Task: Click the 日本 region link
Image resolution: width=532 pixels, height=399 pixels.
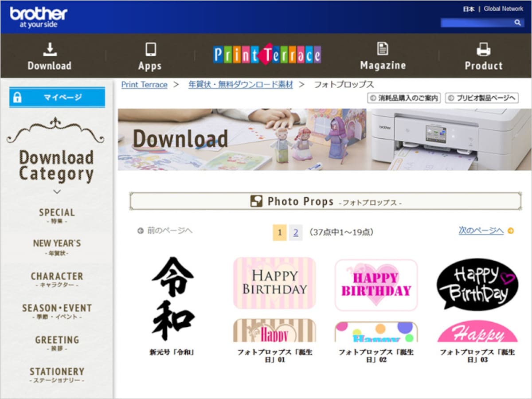Action: click(469, 9)
